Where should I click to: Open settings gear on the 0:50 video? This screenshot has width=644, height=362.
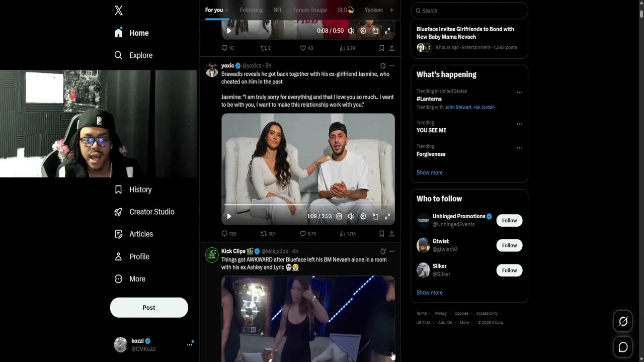click(363, 31)
